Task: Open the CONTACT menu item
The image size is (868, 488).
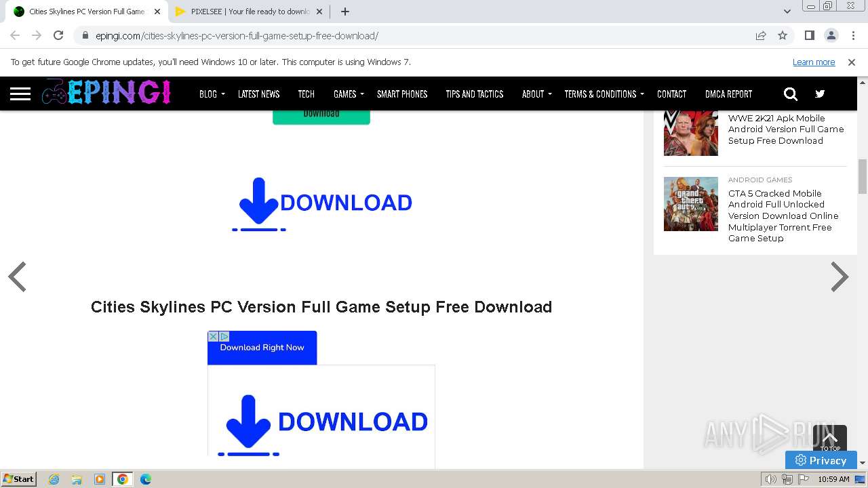Action: click(671, 94)
